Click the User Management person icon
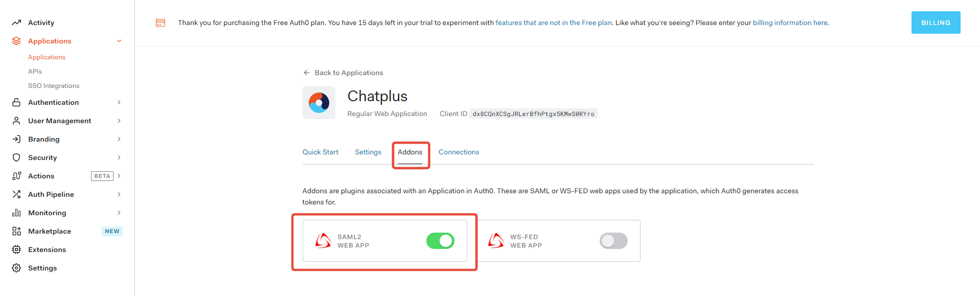Image resolution: width=980 pixels, height=296 pixels. pyautogui.click(x=16, y=121)
